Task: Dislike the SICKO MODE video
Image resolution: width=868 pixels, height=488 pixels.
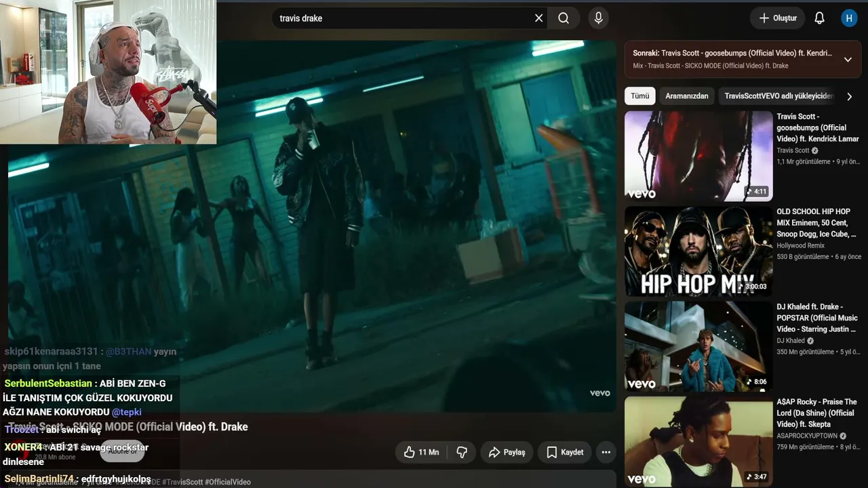Action: 462,452
